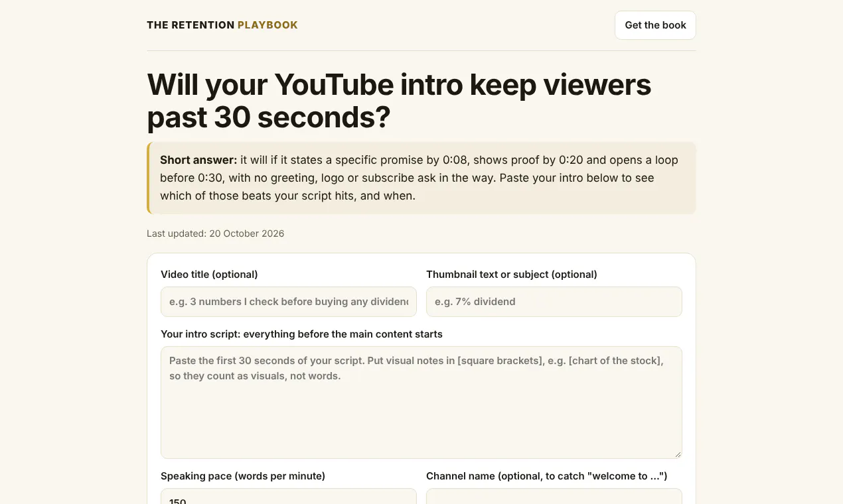Click the 'Last updated: 20 October 2026' text
843x504 pixels.
tap(216, 233)
